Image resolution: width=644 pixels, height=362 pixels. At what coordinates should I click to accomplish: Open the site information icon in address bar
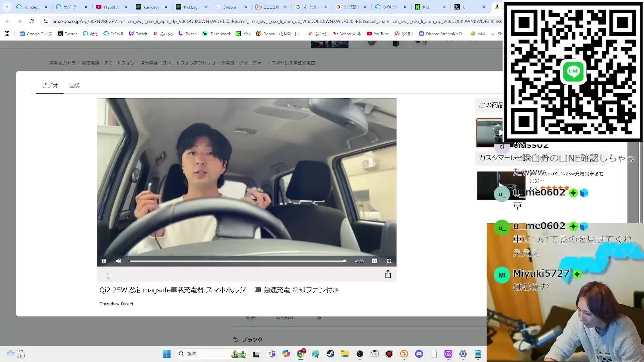click(46, 21)
